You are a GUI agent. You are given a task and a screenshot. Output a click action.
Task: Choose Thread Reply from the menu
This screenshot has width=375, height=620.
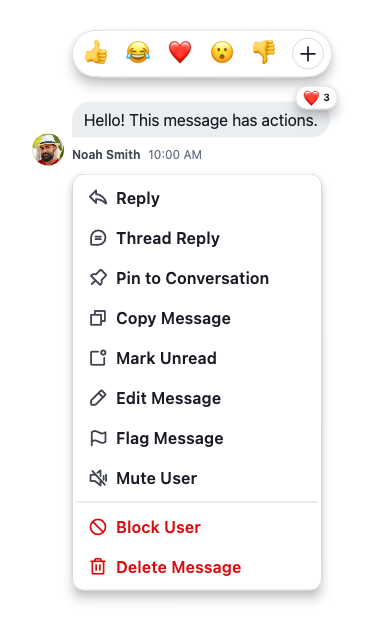(197, 238)
